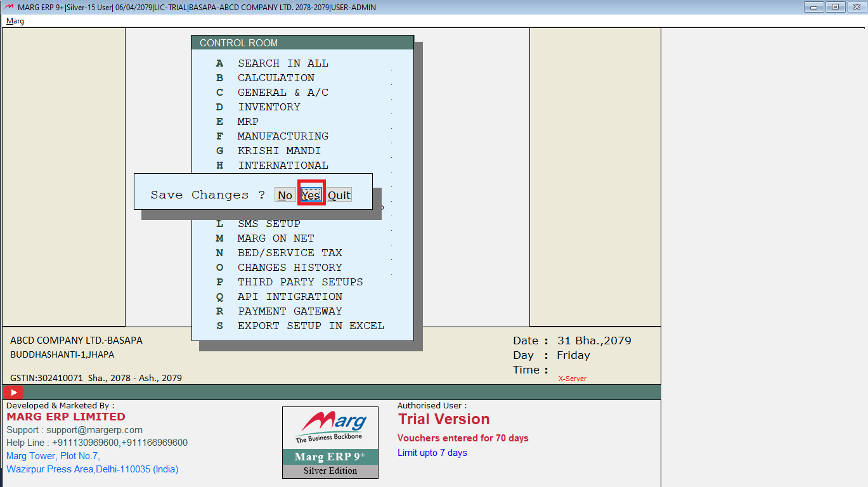This screenshot has width=868, height=487.
Task: Choose No in Save Changes dialog
Action: [x=285, y=195]
